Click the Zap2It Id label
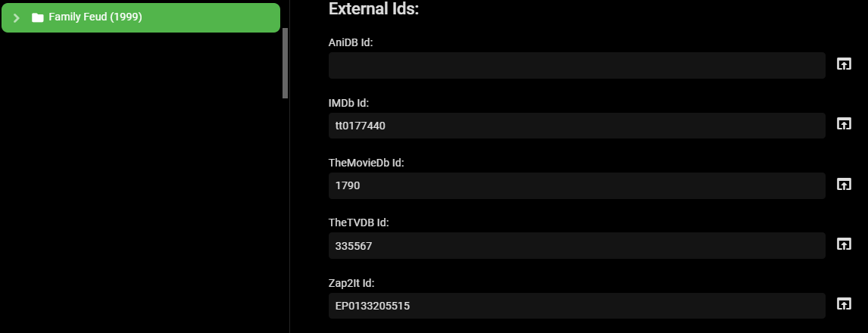 pyautogui.click(x=351, y=283)
